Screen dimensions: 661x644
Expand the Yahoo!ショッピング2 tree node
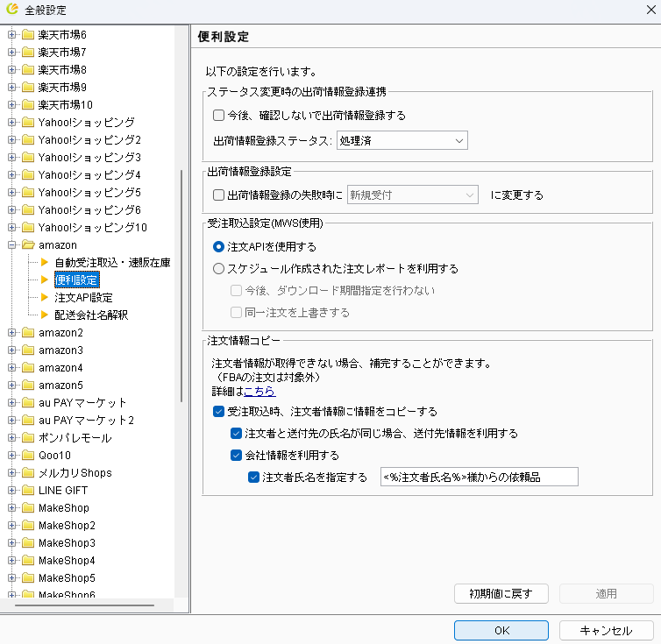(x=11, y=139)
